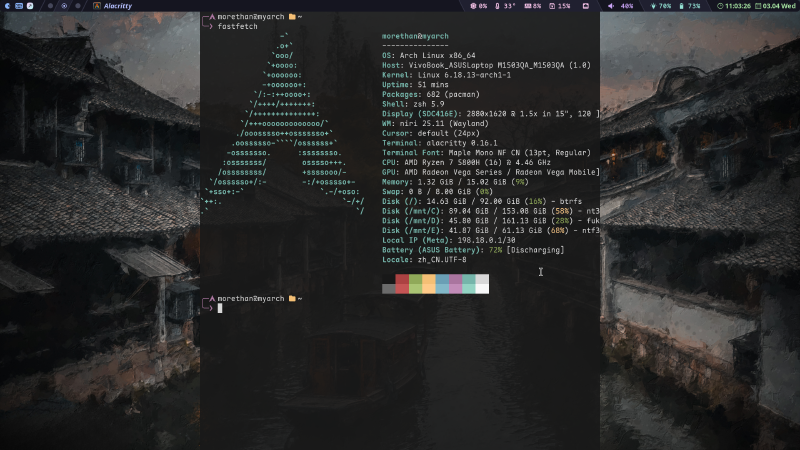This screenshot has height=450, width=800.
Task: Select the 'Terminal: alacritty 0.16.1' line
Action: tap(440, 143)
